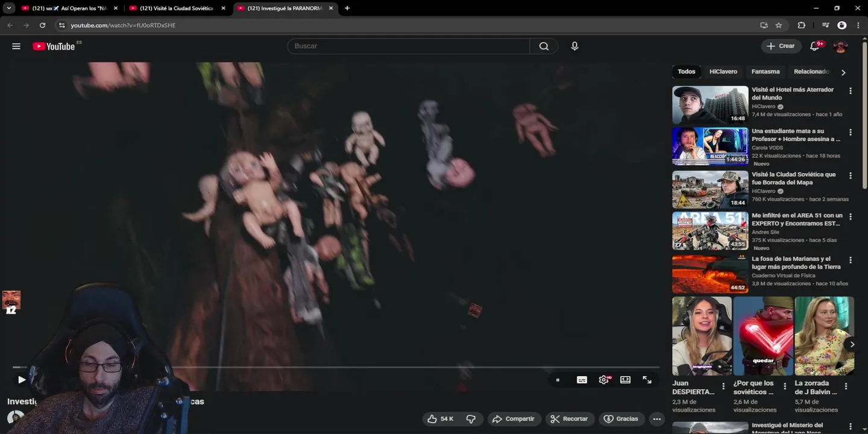Open a new browser tab

pos(347,8)
